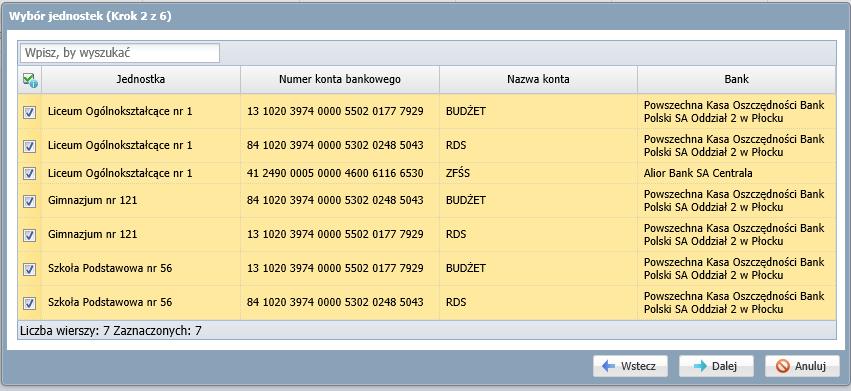
Task: Select Jednostka cell in the Liceum BUDŻET row
Action: click(x=141, y=111)
